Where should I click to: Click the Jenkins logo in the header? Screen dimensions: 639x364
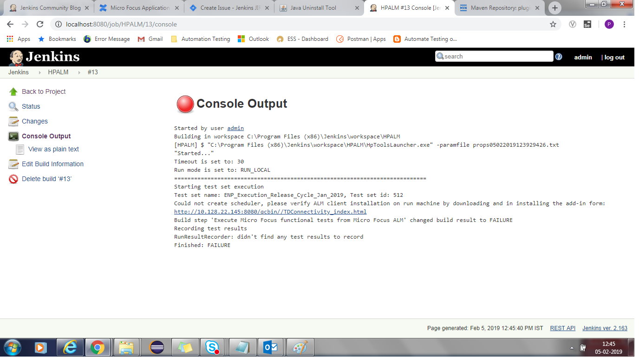tap(44, 57)
